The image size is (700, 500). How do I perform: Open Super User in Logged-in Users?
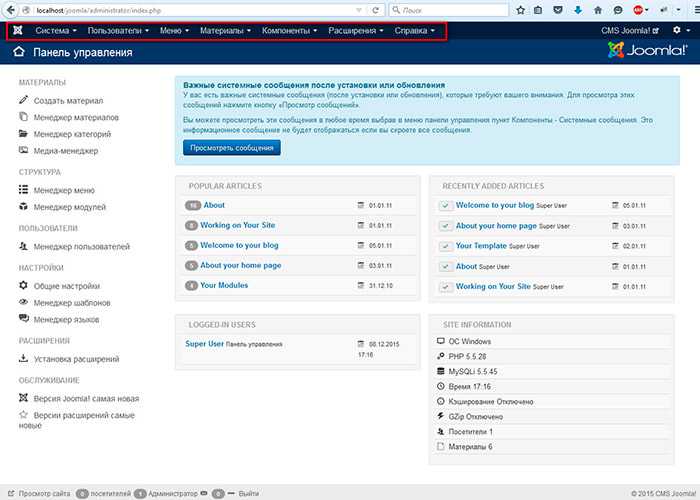pyautogui.click(x=204, y=344)
